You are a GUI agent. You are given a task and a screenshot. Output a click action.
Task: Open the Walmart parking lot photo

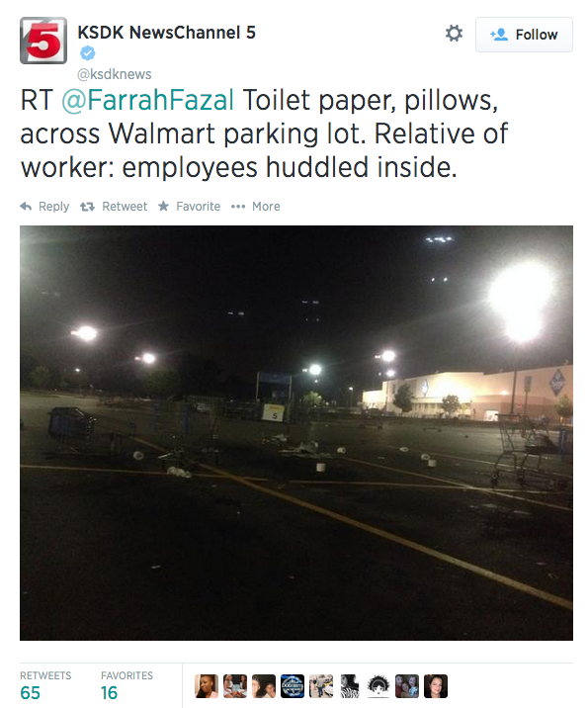296,433
